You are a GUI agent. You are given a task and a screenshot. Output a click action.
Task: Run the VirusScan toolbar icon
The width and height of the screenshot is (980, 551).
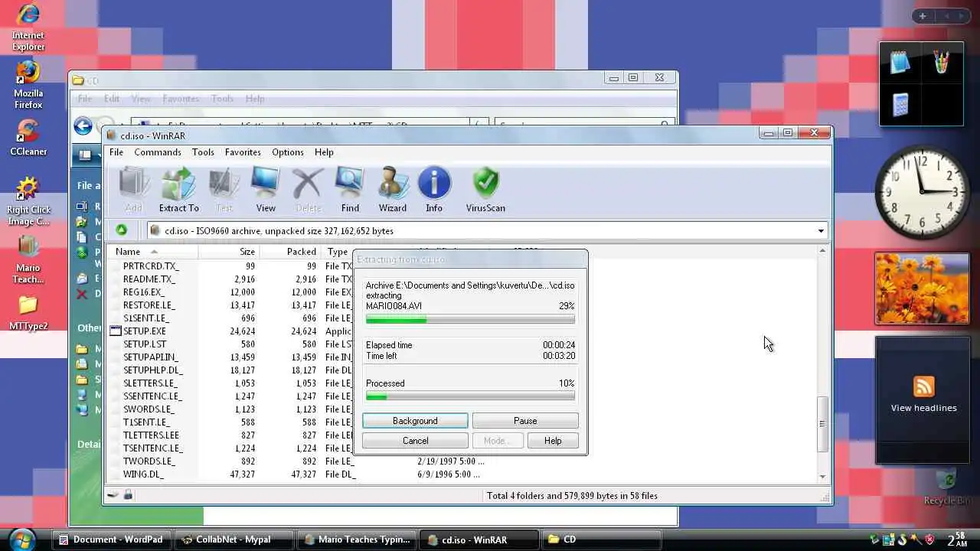pyautogui.click(x=485, y=190)
